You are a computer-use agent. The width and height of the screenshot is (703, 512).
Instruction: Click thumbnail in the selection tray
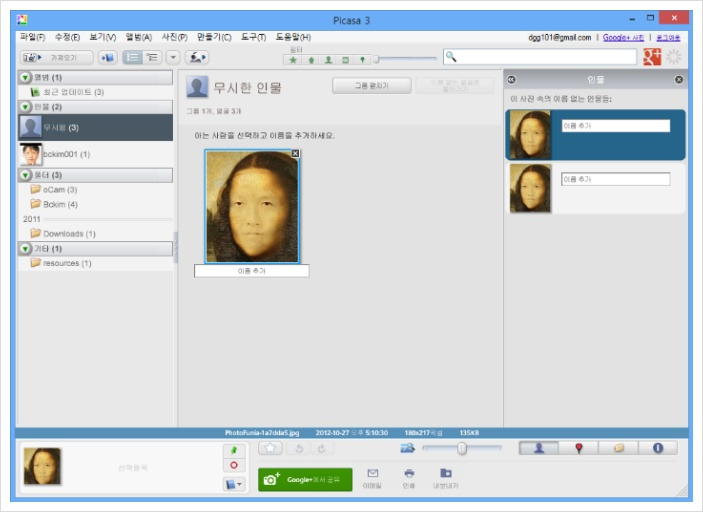42,466
